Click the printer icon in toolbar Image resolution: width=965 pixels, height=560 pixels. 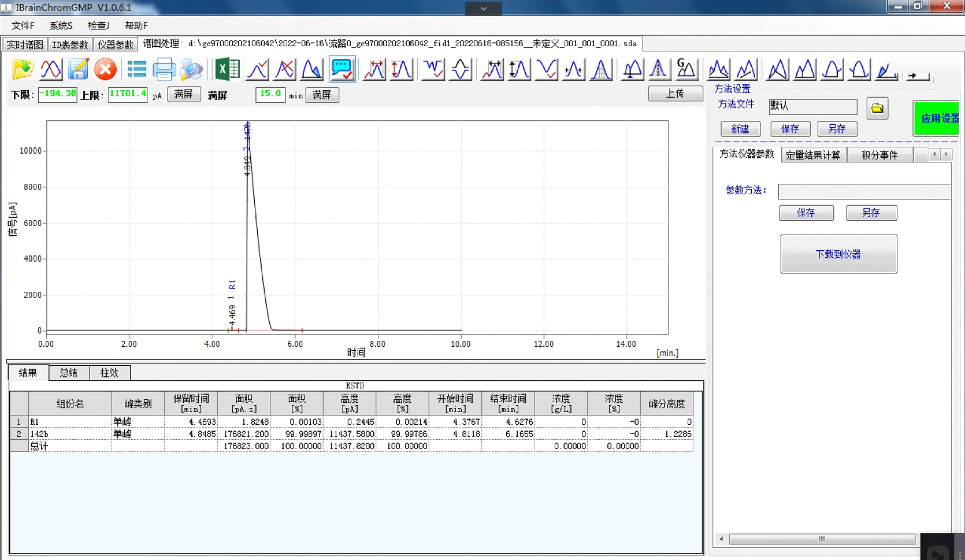pyautogui.click(x=164, y=69)
